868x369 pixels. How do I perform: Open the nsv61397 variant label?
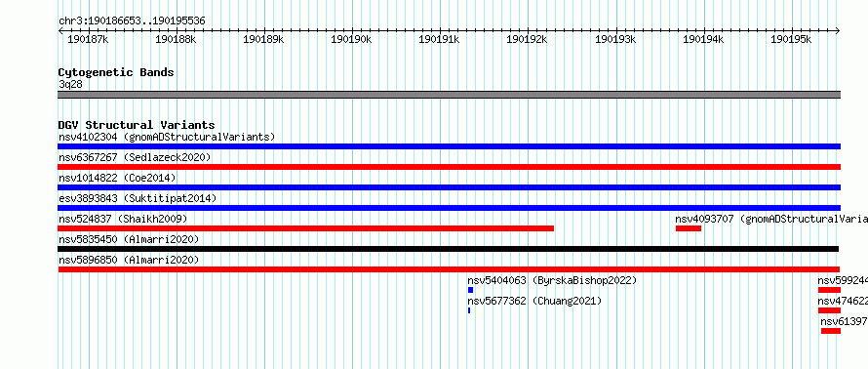[845, 321]
